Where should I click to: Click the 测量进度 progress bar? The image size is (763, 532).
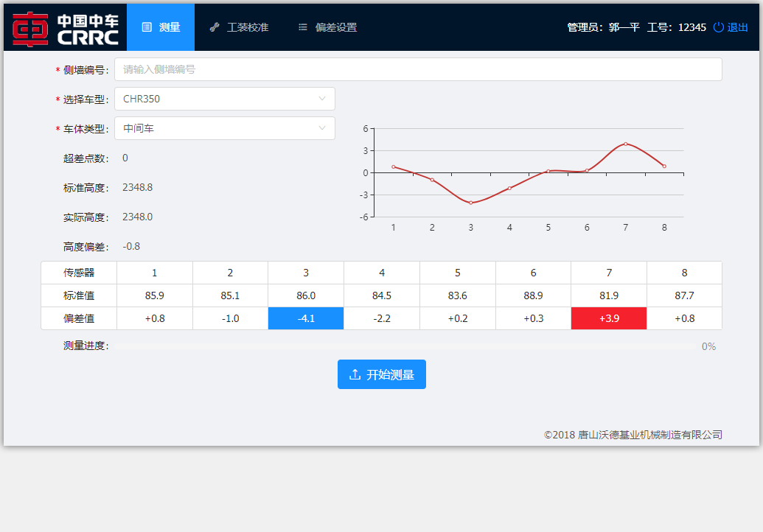[404, 346]
